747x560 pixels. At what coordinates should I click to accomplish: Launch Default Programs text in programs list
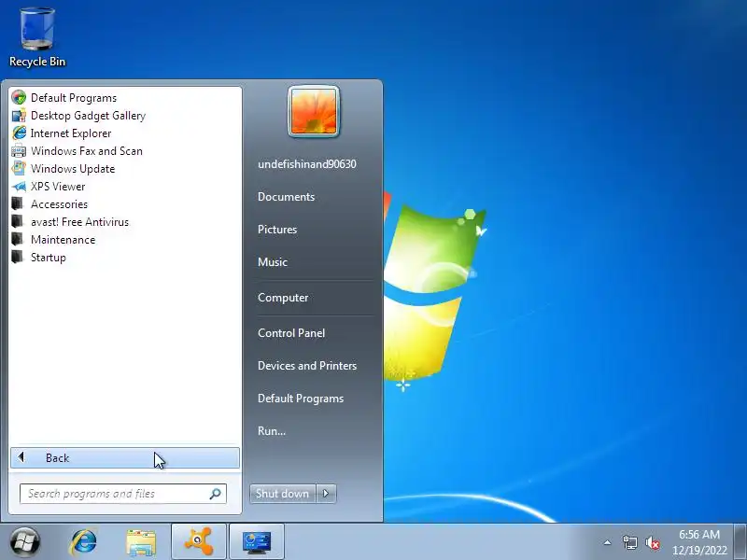[x=74, y=98]
